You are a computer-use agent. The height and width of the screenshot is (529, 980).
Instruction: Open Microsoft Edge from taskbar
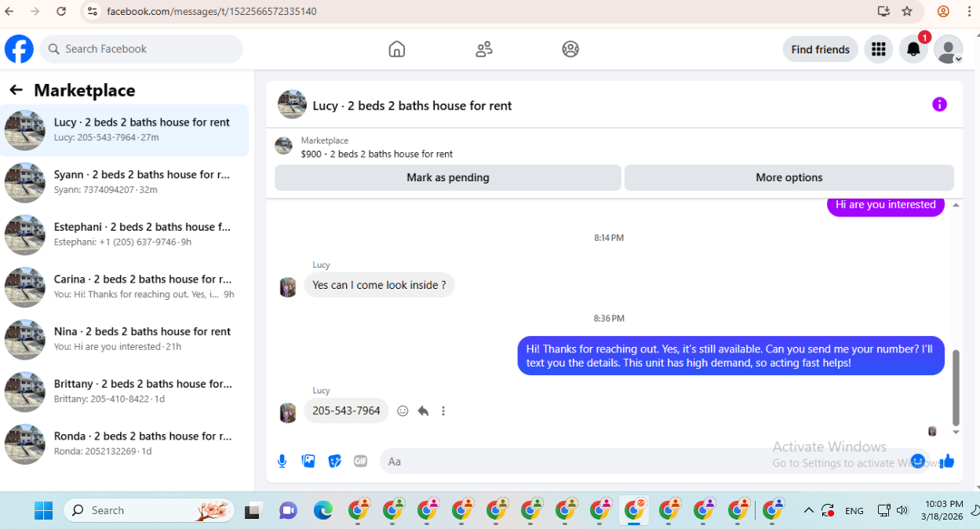pyautogui.click(x=323, y=511)
